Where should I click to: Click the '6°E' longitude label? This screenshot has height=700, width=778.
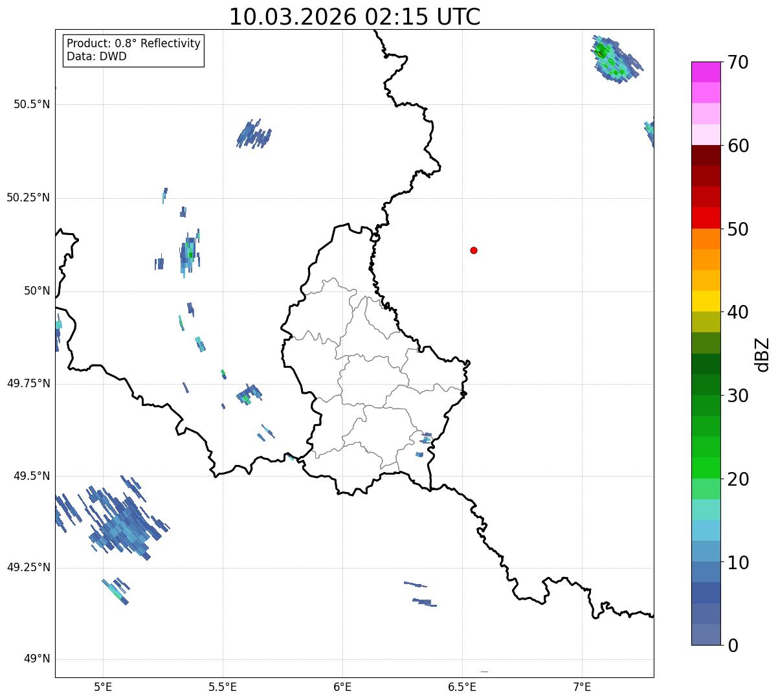tap(342, 686)
